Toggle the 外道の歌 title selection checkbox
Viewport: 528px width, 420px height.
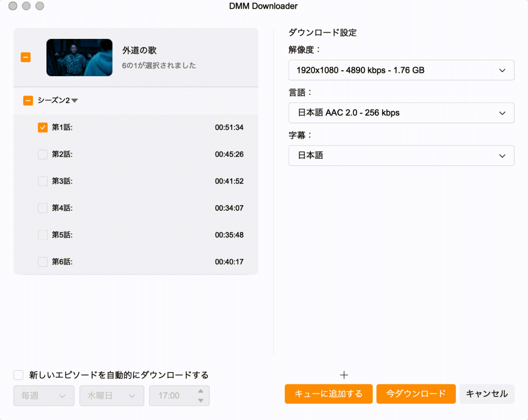tap(26, 58)
